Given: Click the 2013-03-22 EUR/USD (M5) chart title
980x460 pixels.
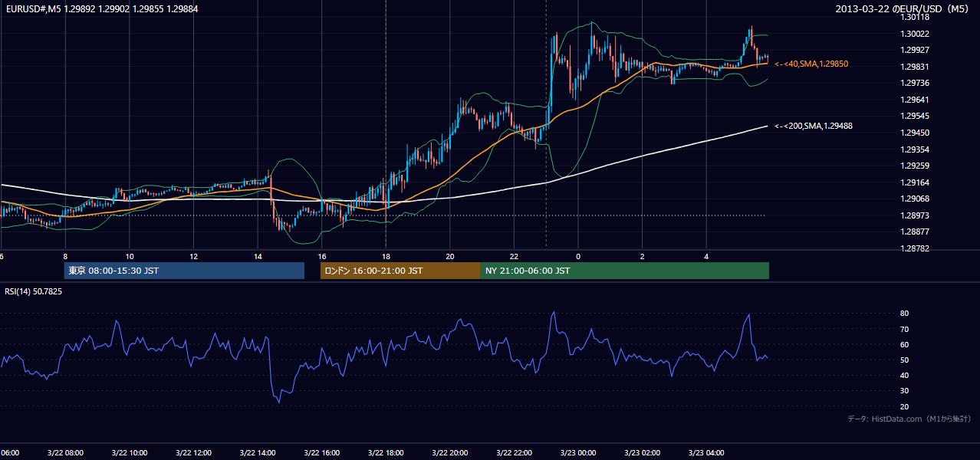Looking at the screenshot, I should click(903, 9).
